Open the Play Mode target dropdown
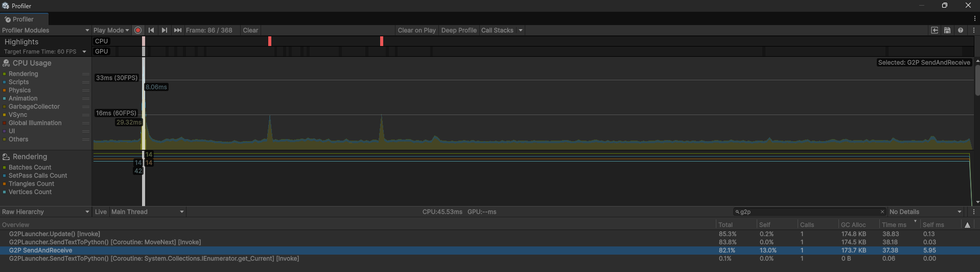The image size is (980, 272). [x=111, y=30]
